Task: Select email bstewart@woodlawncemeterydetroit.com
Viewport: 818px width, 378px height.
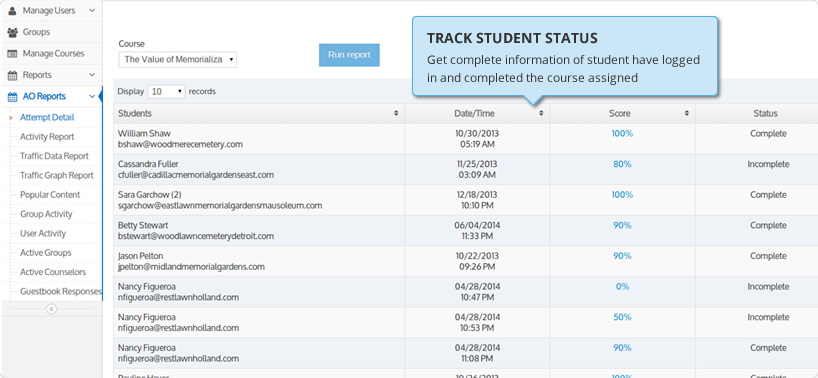Action: pyautogui.click(x=196, y=236)
